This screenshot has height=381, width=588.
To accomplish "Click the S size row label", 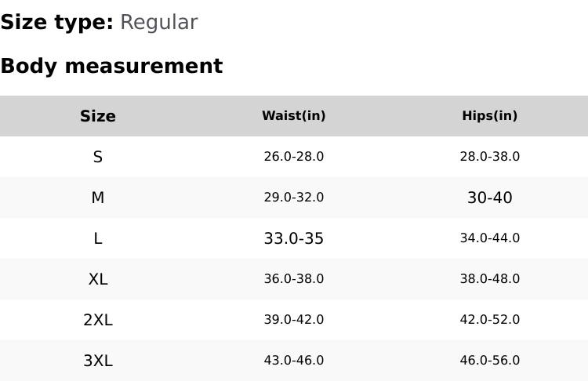I will (98, 157).
